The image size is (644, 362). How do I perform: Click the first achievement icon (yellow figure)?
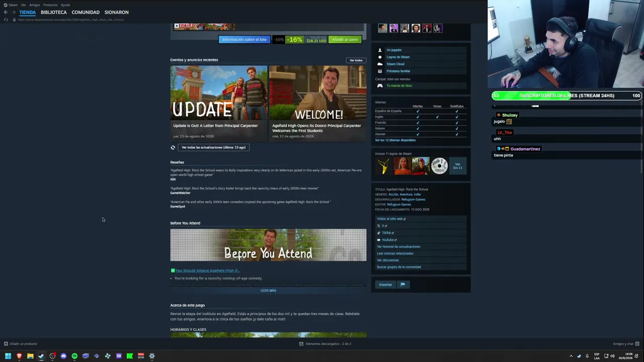(x=384, y=166)
